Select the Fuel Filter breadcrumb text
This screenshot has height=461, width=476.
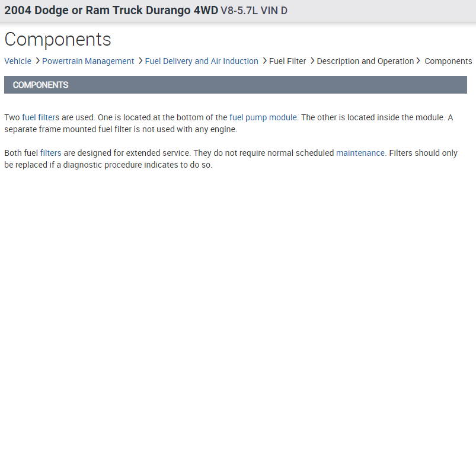pos(287,61)
